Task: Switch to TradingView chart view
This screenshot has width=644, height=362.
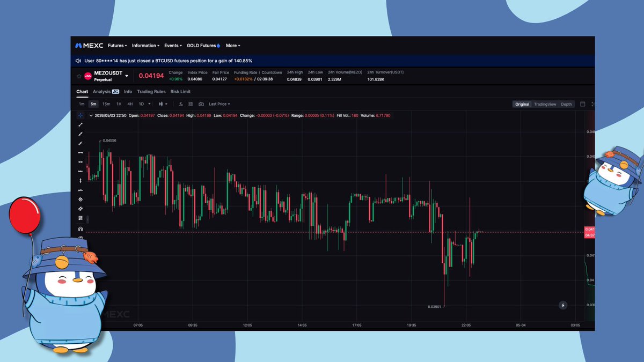Action: tap(545, 104)
